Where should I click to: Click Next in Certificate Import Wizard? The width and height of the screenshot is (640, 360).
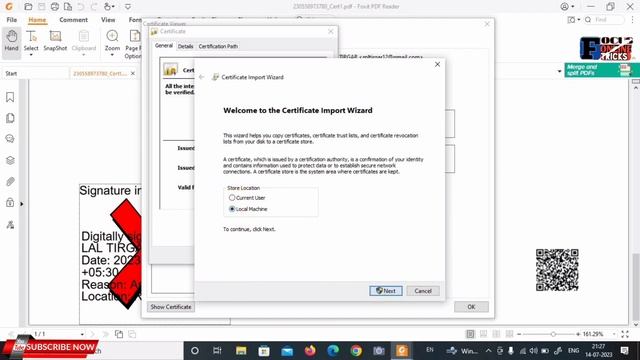(386, 291)
